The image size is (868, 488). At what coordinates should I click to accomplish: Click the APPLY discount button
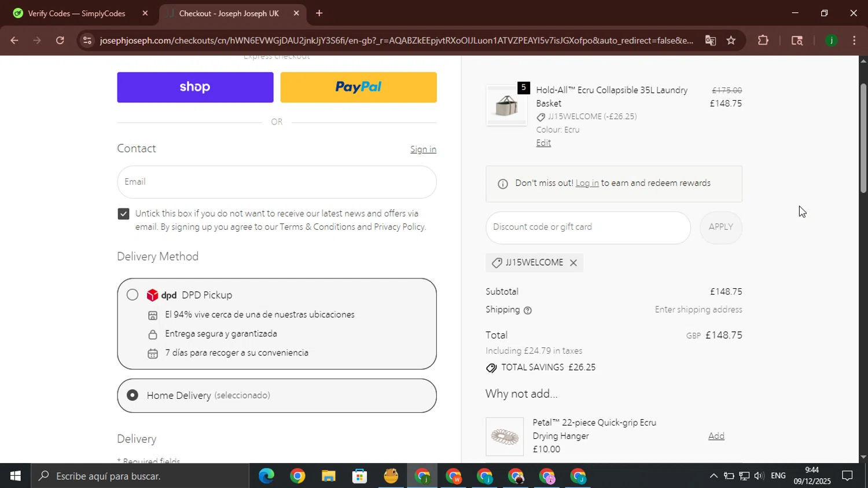pos(721,228)
